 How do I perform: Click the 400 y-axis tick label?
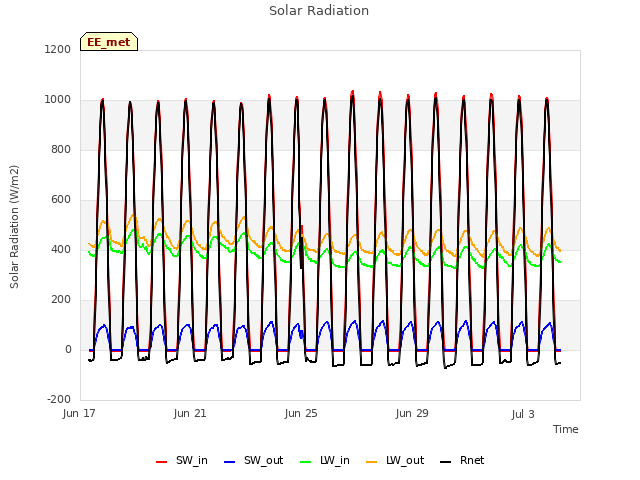[61, 250]
